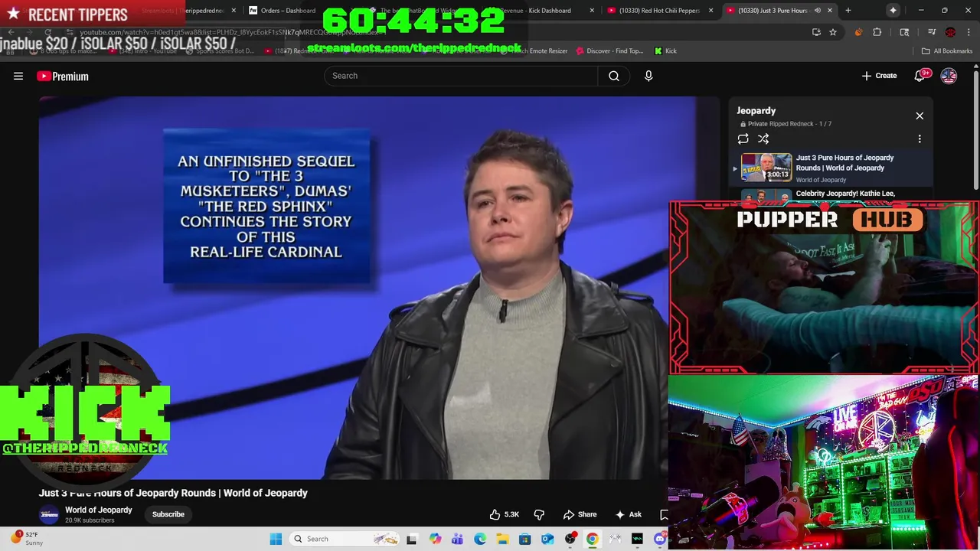Open File Explorer from taskbar
This screenshot has height=551, width=980.
(x=503, y=539)
